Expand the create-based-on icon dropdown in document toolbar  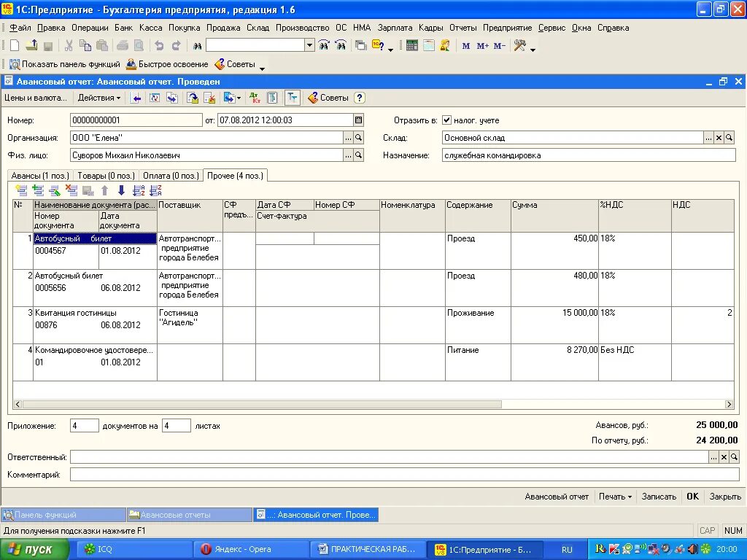point(239,98)
